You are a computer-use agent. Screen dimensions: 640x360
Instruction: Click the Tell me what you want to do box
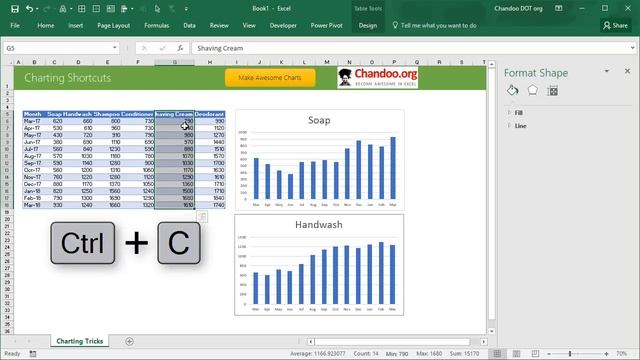pos(434,25)
